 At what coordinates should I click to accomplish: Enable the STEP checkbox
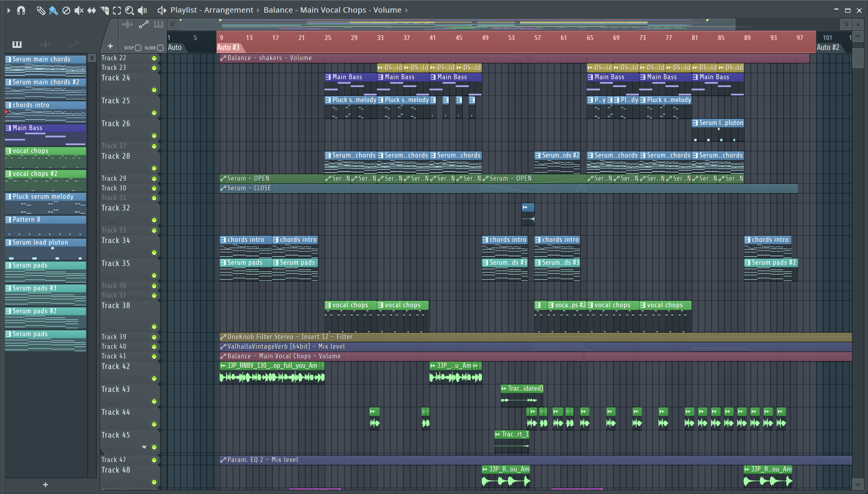138,48
